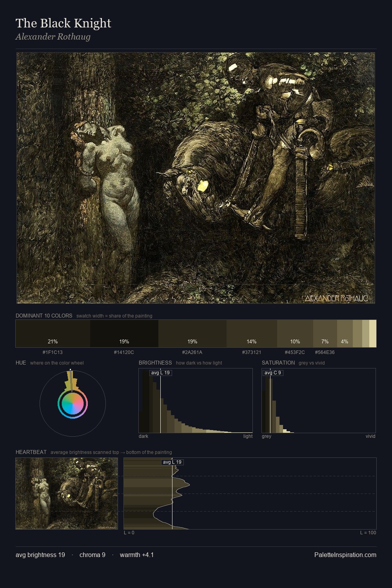The height and width of the screenshot is (588, 392).
Task: Click the avg brightness 19 footer stat
Action: [x=40, y=555]
